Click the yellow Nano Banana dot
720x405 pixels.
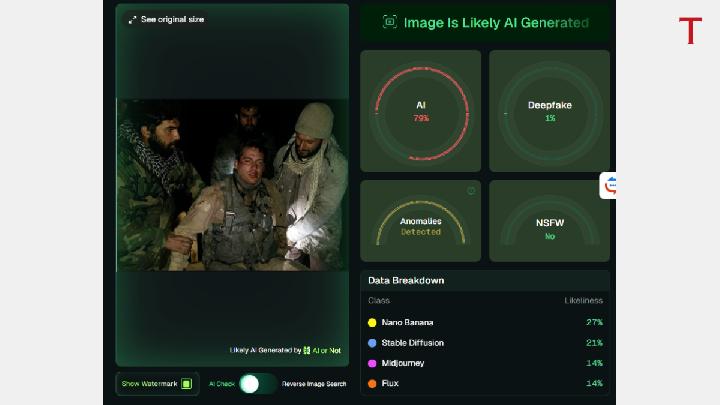(x=372, y=322)
